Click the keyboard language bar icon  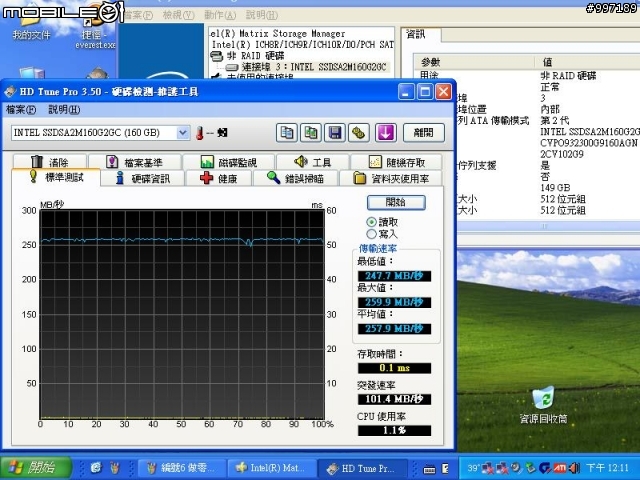pyautogui.click(x=429, y=469)
